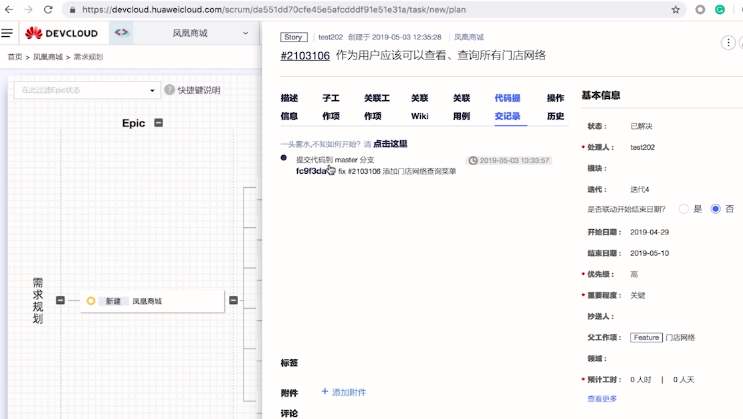Image resolution: width=743 pixels, height=419 pixels.
Task: Open the gray circle browser extension
Action: click(x=700, y=9)
